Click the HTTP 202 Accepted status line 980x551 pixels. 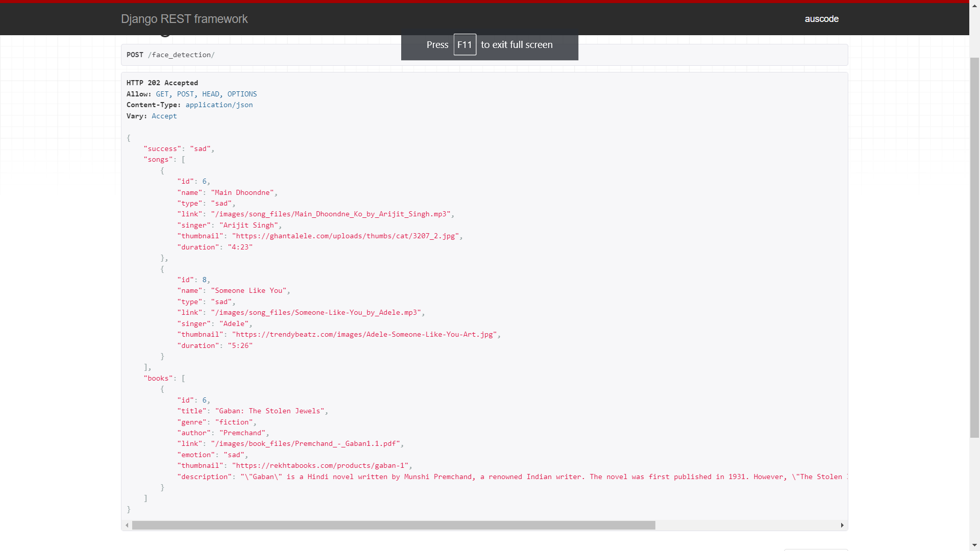tap(162, 83)
